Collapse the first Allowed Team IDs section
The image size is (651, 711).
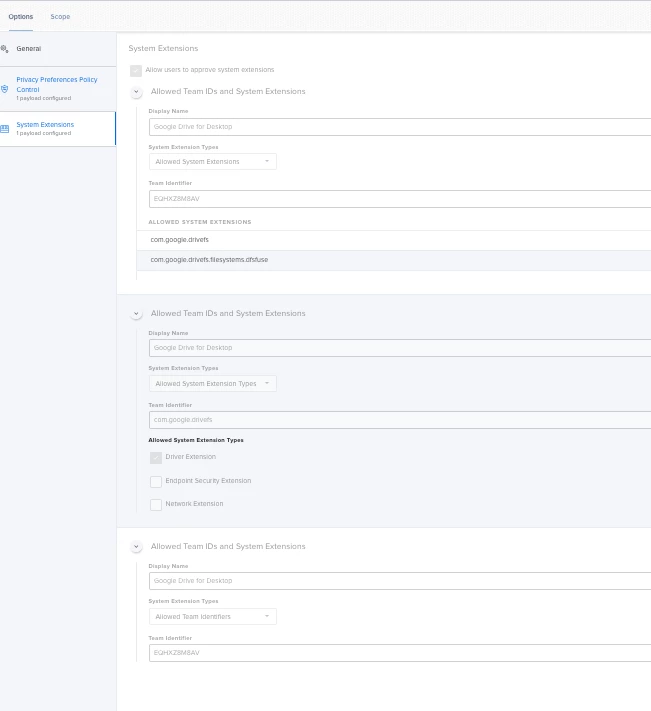click(136, 92)
